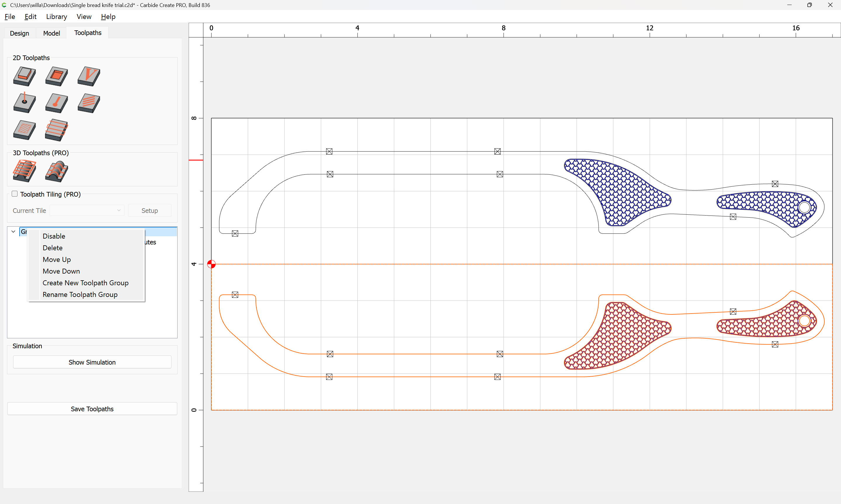Open the Current Tile dropdown
This screenshot has height=504, width=841.
[87, 211]
